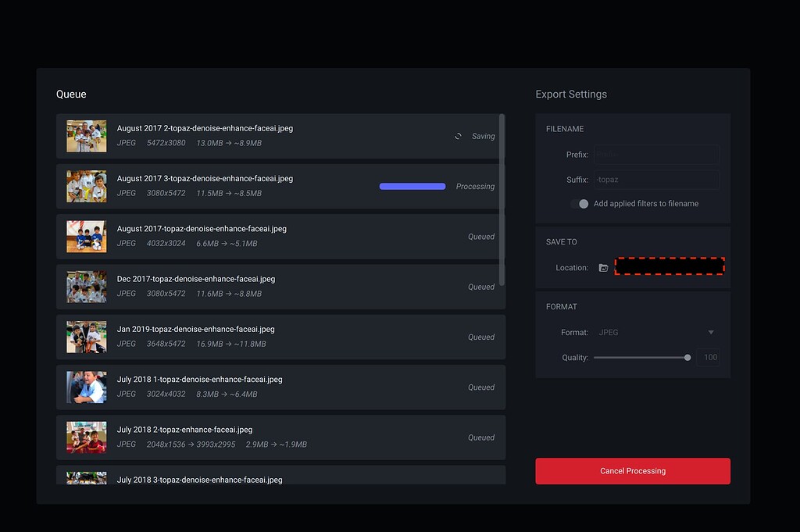
Task: Select the August 2017 2 thumbnail
Action: [x=86, y=136]
